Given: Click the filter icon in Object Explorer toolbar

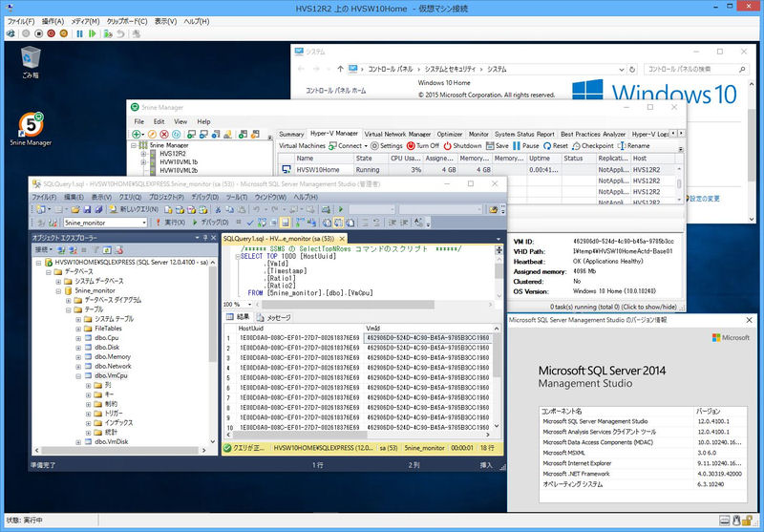Looking at the screenshot, I should 95,250.
